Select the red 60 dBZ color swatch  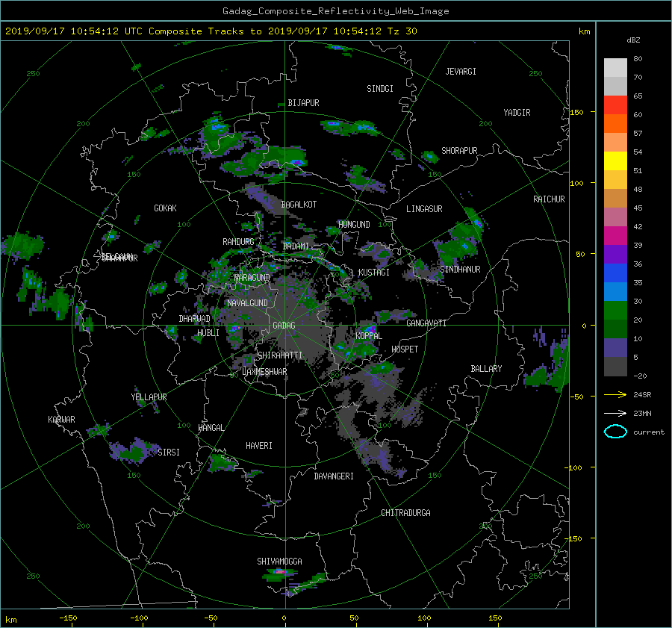coord(615,105)
